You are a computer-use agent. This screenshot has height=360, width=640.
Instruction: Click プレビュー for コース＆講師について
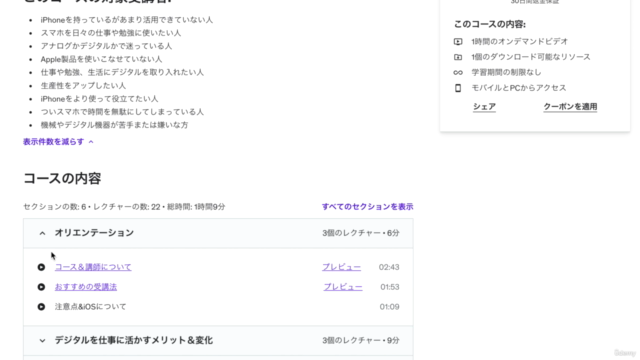(342, 267)
